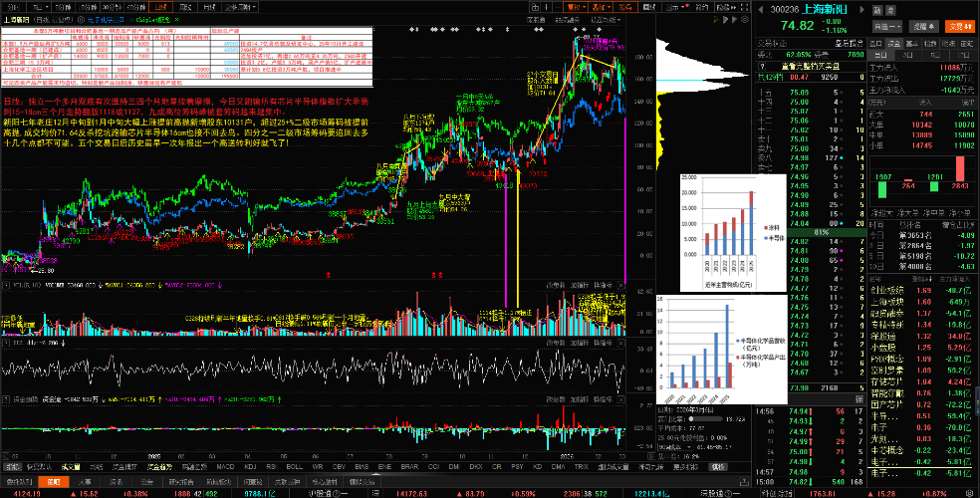Image resolution: width=980 pixels, height=498 pixels.
Task: Close the second indicator sub-panel
Action: (x=620, y=343)
